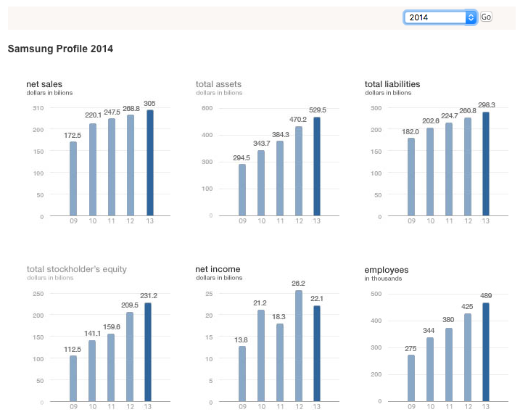Select the 298.3 total liabilities bar

click(486, 164)
